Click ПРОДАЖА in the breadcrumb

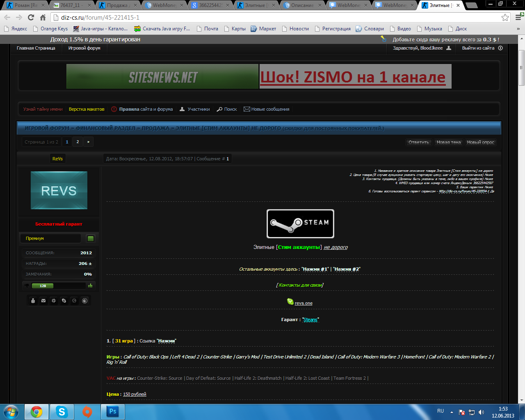155,128
